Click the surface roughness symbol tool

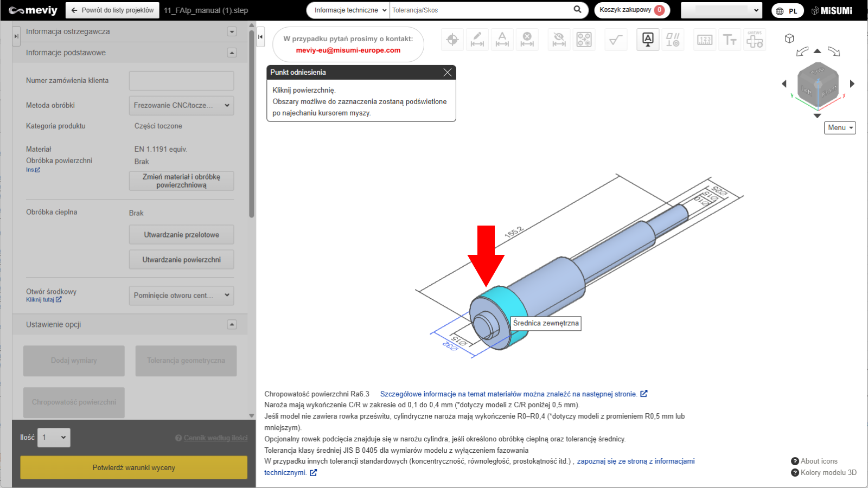pyautogui.click(x=616, y=40)
